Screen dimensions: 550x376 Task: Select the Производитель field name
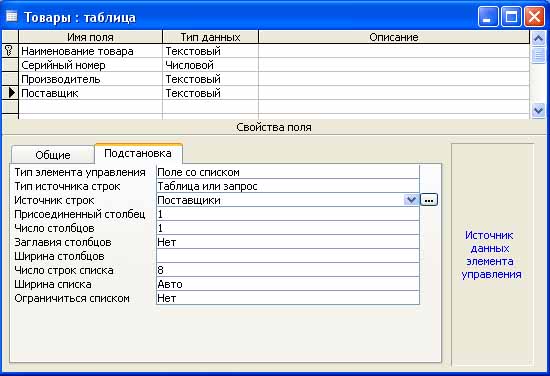90,79
